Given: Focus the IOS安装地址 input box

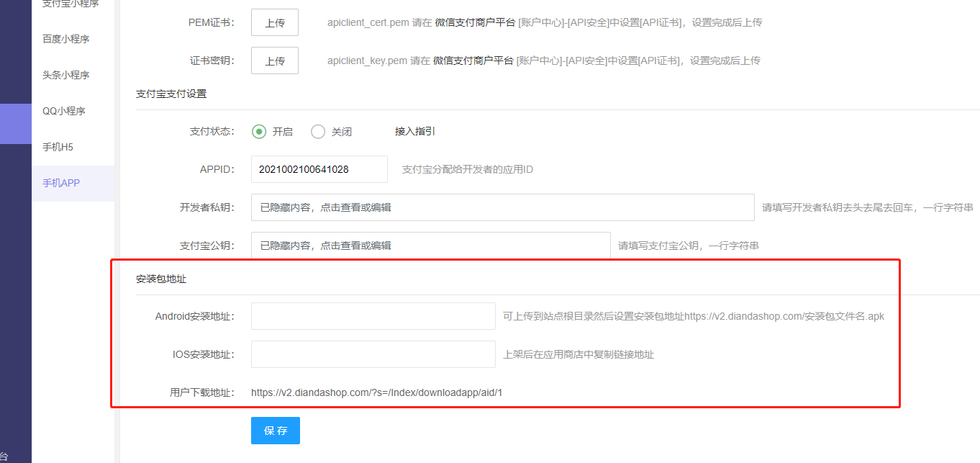Looking at the screenshot, I should click(x=373, y=354).
